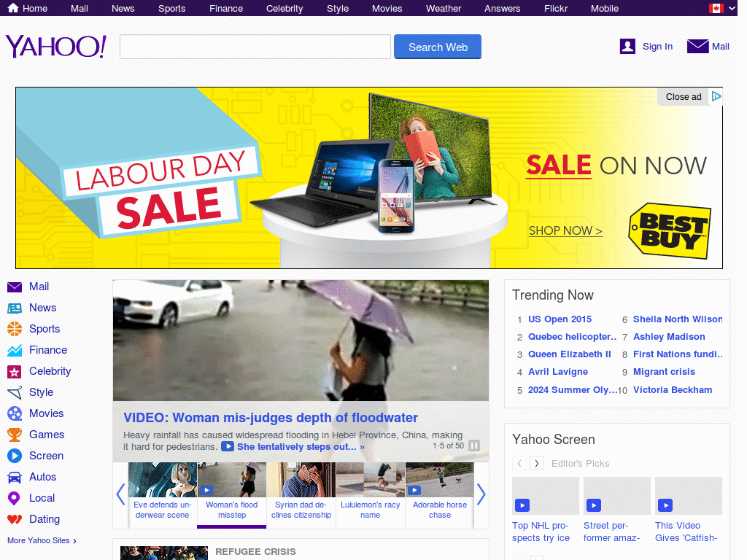Click SHOP NOW in the Best Buy ad

click(x=565, y=230)
